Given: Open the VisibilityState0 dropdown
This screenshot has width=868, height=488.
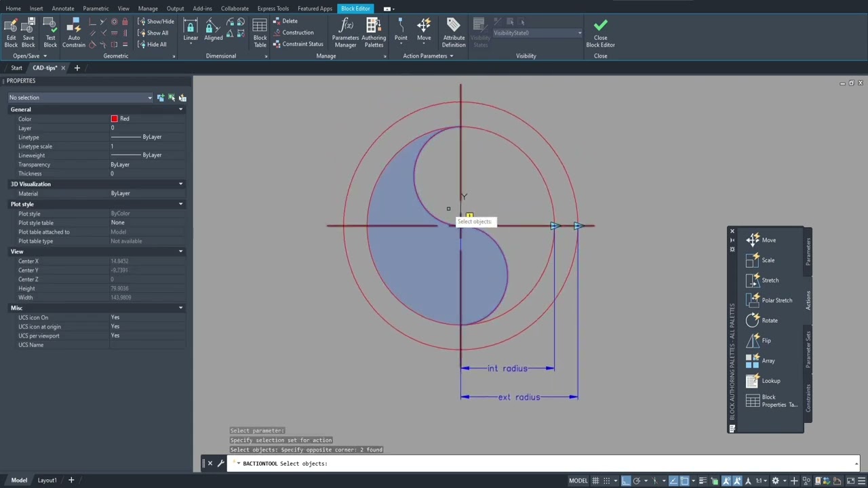Looking at the screenshot, I should 537,33.
